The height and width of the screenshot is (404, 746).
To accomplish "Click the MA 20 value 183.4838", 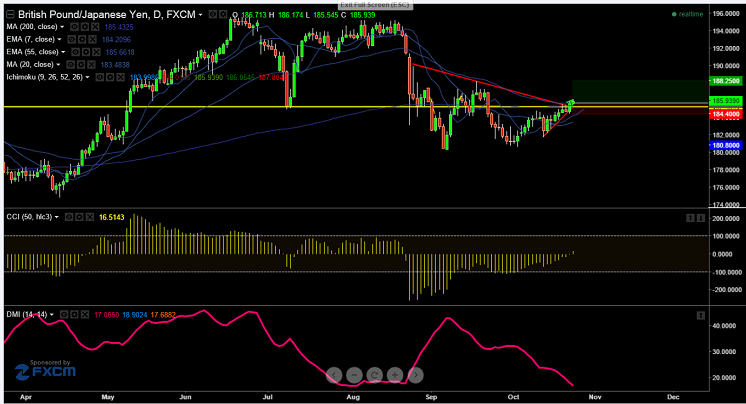I will pos(115,64).
